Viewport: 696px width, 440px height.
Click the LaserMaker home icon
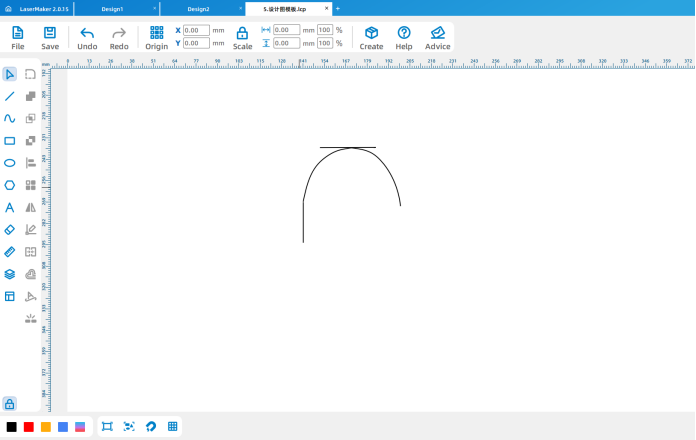[x=8, y=9]
